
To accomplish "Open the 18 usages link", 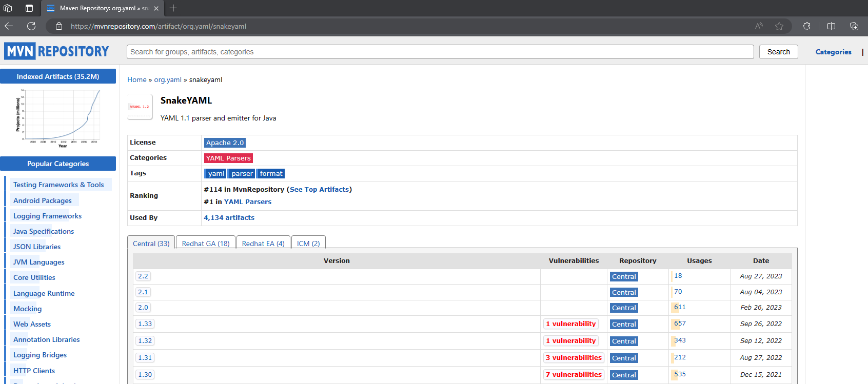I will pos(678,276).
